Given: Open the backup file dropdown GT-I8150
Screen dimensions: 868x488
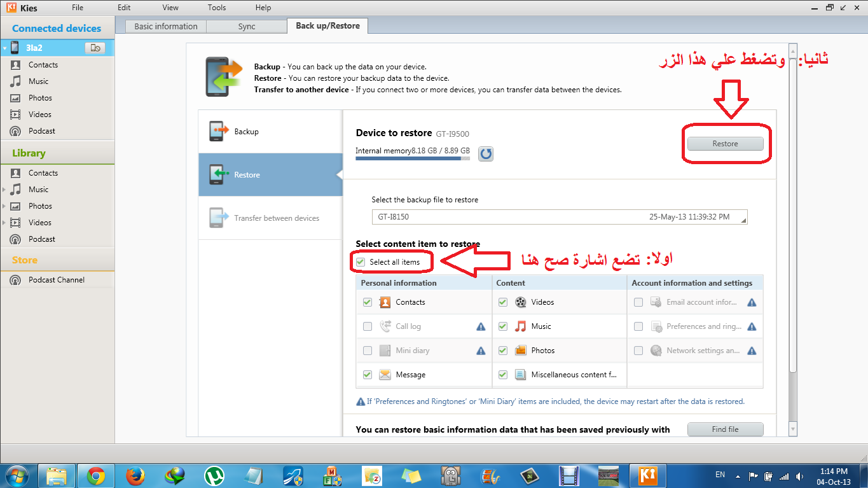Looking at the screenshot, I should [560, 217].
